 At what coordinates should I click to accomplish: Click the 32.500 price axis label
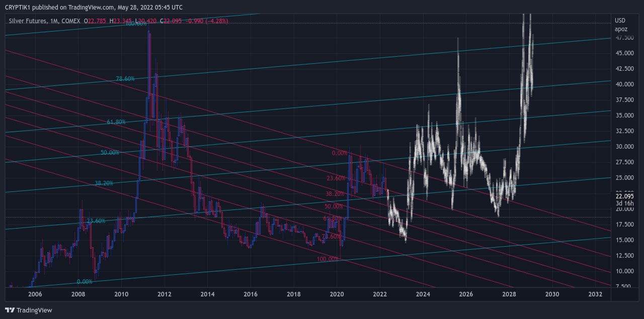624,131
